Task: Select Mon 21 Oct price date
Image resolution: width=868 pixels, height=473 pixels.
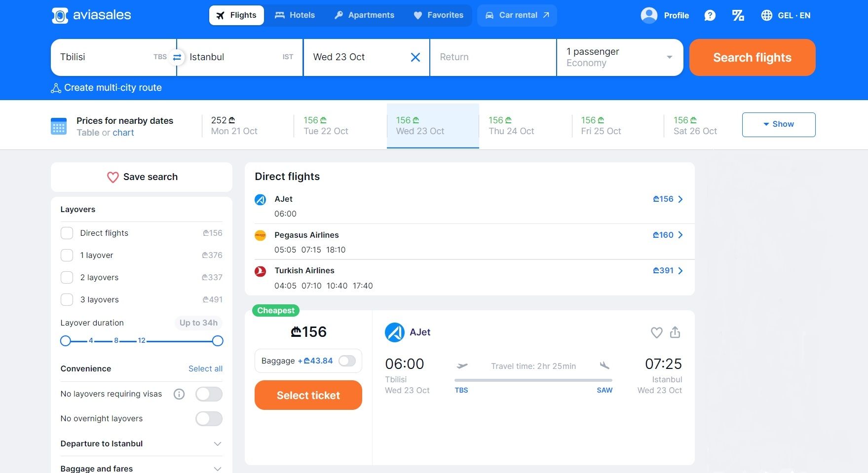Action: (248, 126)
